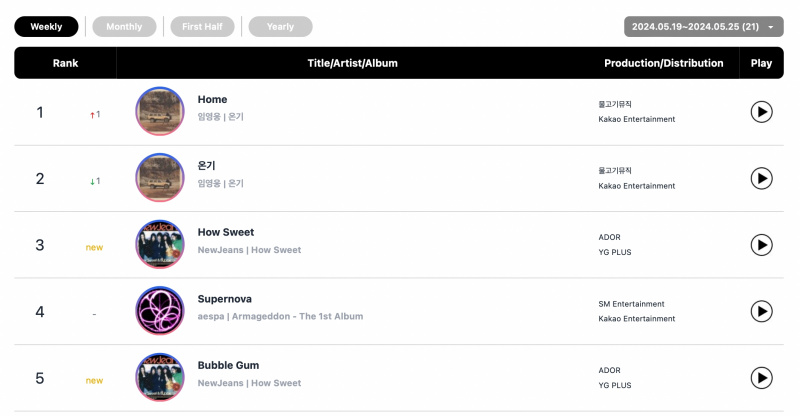This screenshot has width=800, height=416.
Task: Play Bubble Gum by NewJeans
Action: (761, 378)
